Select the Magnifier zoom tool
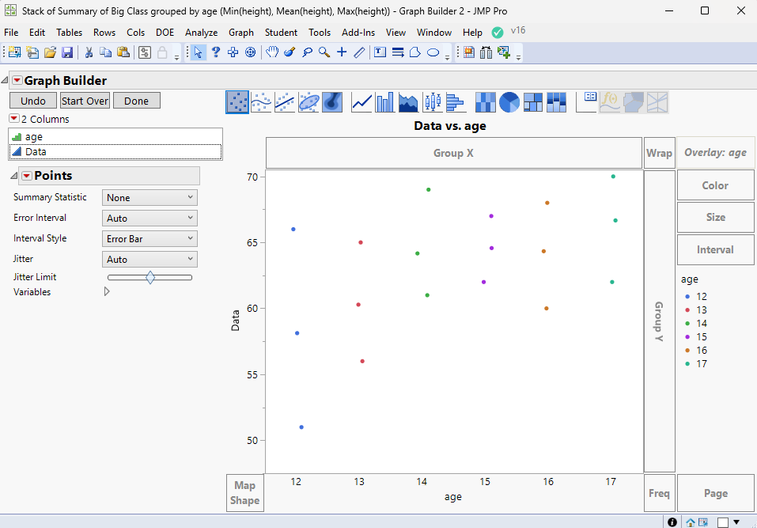757x528 pixels. click(x=324, y=53)
